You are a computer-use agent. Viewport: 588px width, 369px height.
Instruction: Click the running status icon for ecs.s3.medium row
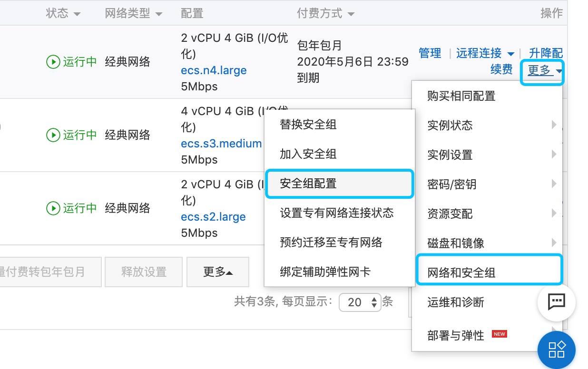(x=52, y=135)
